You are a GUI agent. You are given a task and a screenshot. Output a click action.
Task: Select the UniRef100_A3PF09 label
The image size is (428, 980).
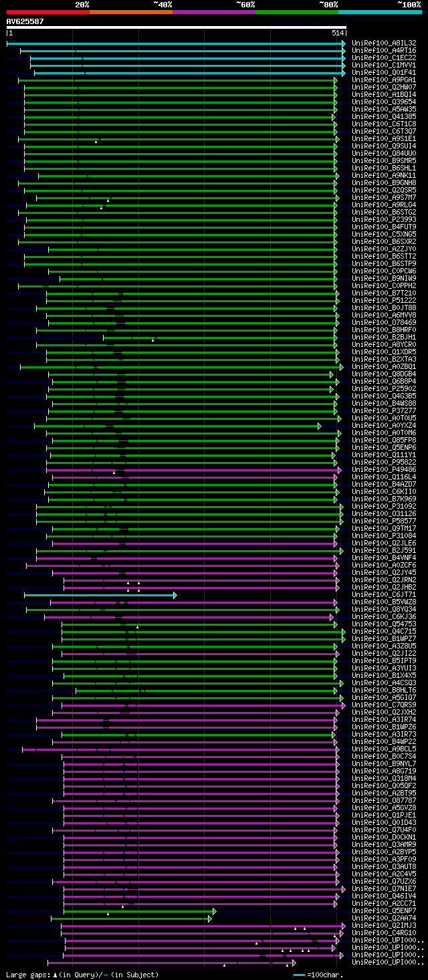pos(384,859)
